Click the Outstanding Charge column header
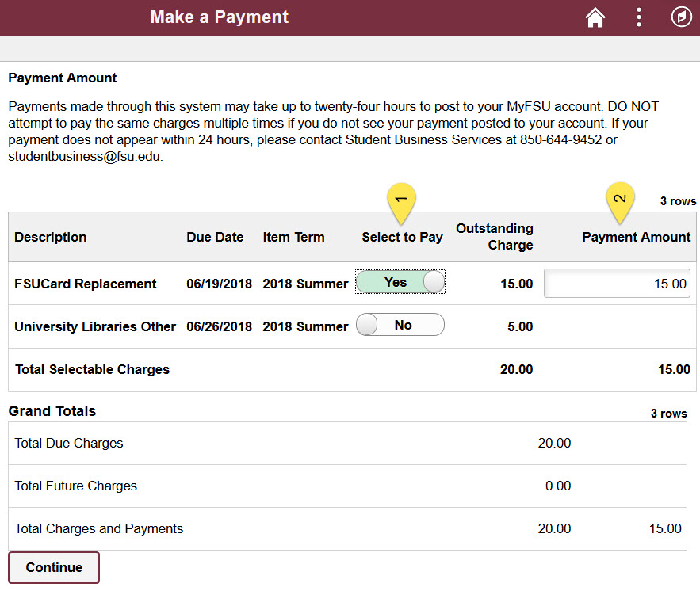The width and height of the screenshot is (700, 591). point(494,236)
